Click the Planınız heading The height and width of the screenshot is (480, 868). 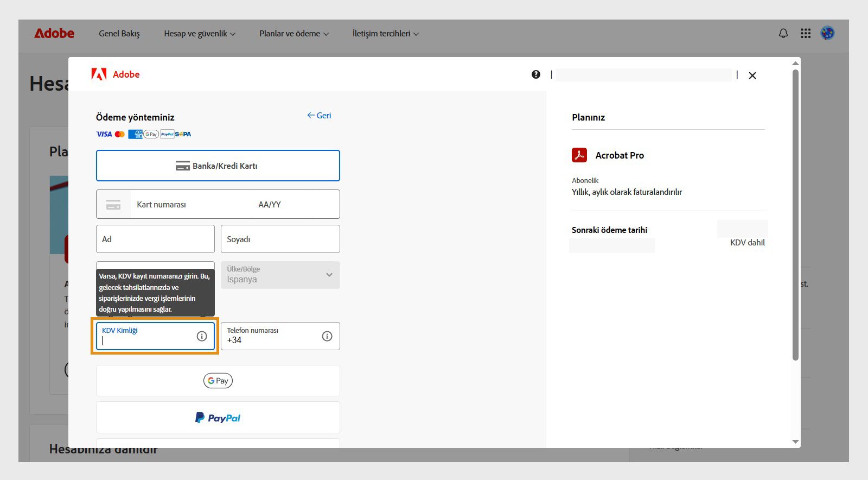(588, 117)
